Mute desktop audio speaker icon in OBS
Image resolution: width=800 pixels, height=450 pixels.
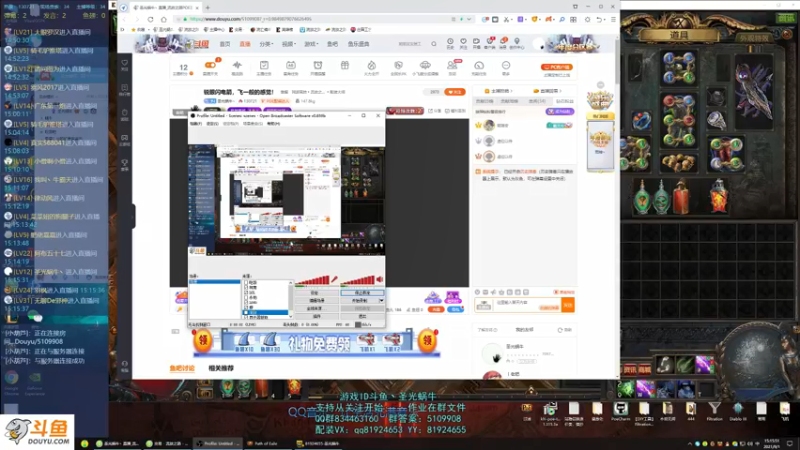click(380, 279)
